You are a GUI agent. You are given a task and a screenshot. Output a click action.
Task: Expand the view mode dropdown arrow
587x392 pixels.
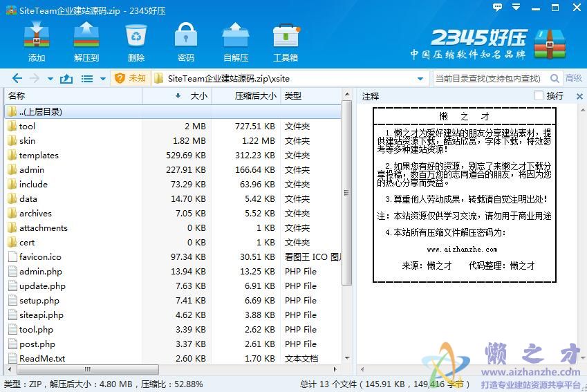[x=103, y=79]
